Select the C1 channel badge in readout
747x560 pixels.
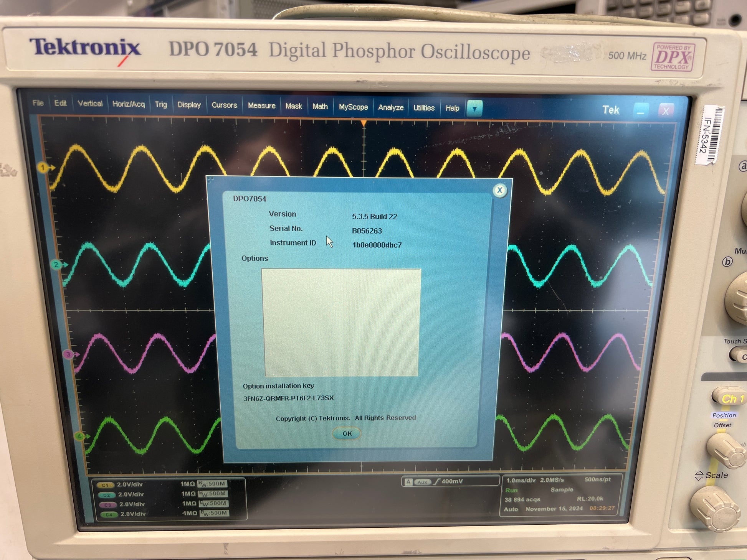coord(106,485)
